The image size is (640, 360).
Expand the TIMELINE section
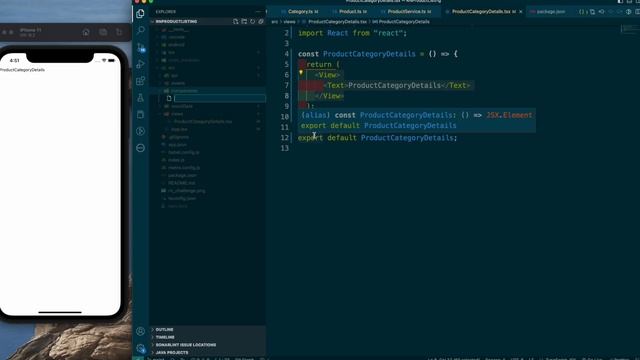[x=208, y=337]
